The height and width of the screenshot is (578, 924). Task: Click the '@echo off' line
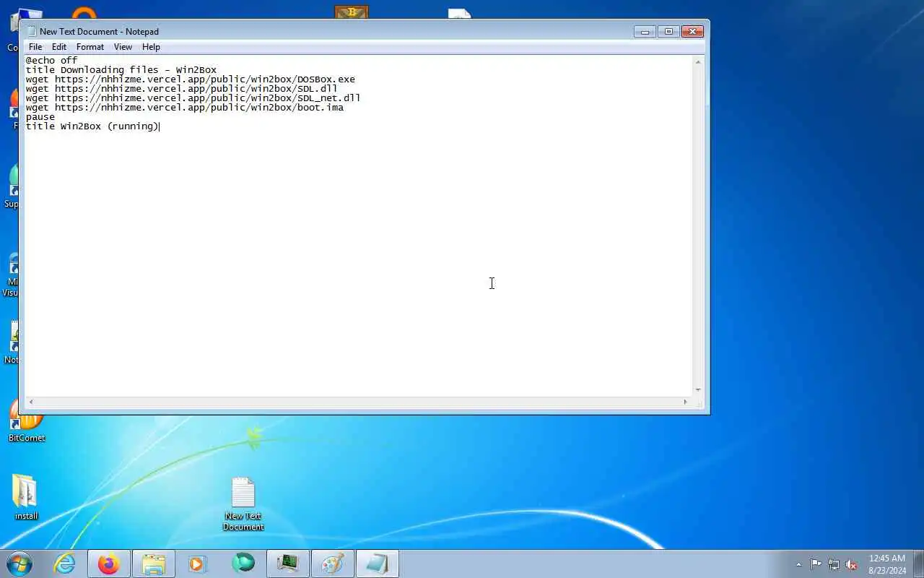tap(52, 61)
